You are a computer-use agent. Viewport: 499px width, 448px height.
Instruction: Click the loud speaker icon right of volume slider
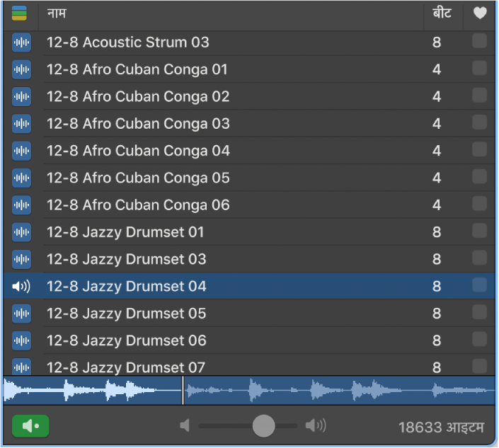point(316,425)
